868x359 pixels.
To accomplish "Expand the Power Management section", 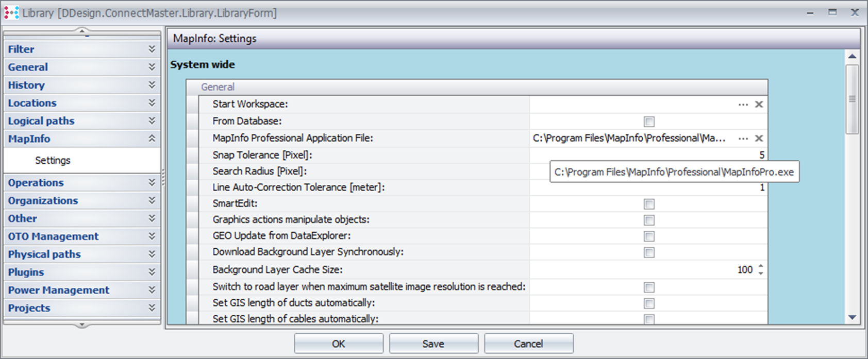I will [82, 290].
